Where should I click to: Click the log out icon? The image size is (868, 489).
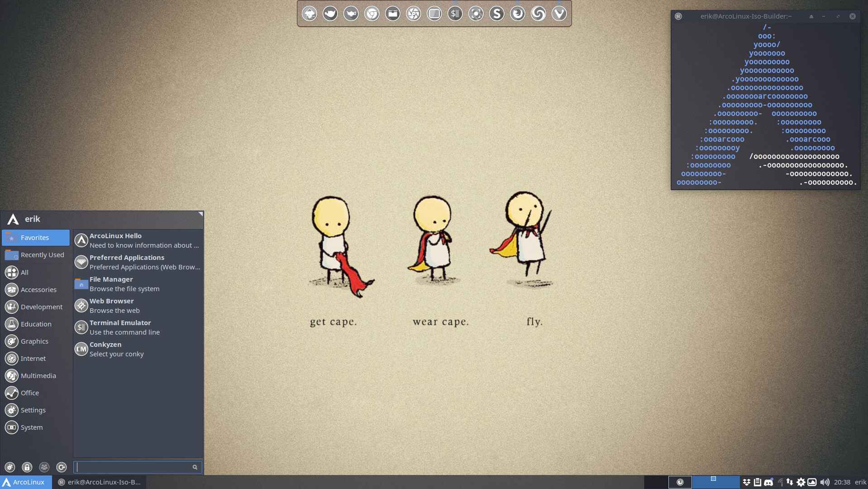[x=62, y=467]
